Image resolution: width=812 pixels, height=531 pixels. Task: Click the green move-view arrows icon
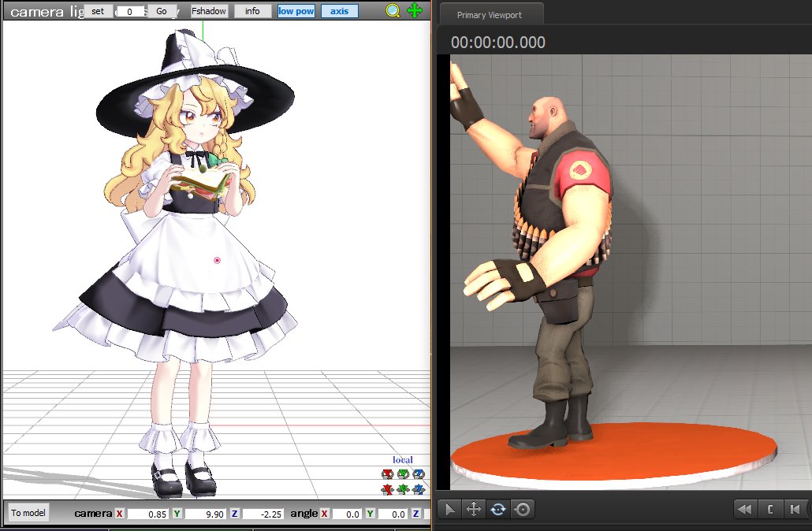pos(415,11)
